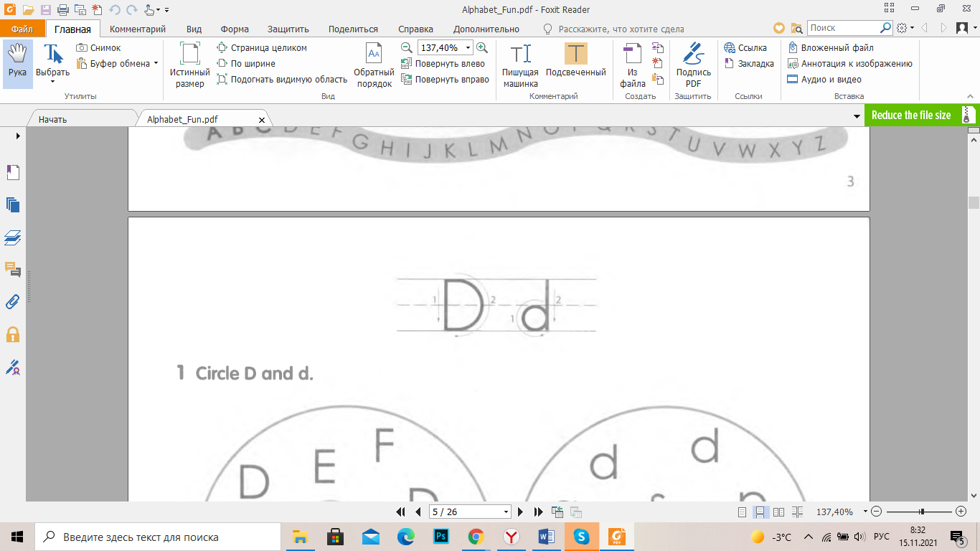Open the digital signatures panel in sidebar

(x=13, y=367)
